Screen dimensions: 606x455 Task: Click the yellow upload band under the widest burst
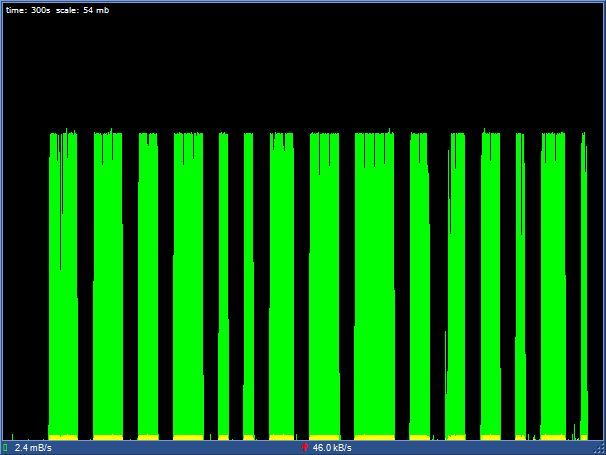[x=374, y=438]
